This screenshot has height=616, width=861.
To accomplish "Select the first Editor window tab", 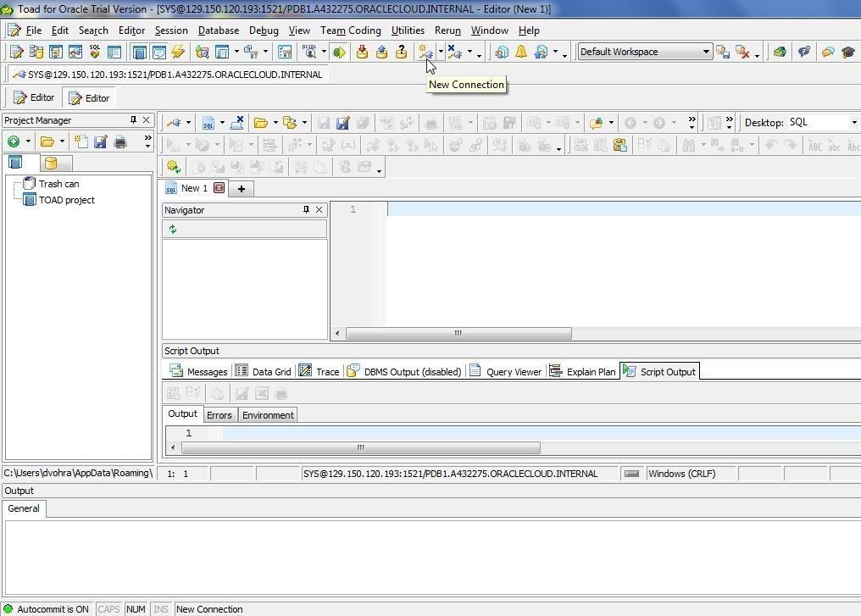I will [x=34, y=97].
